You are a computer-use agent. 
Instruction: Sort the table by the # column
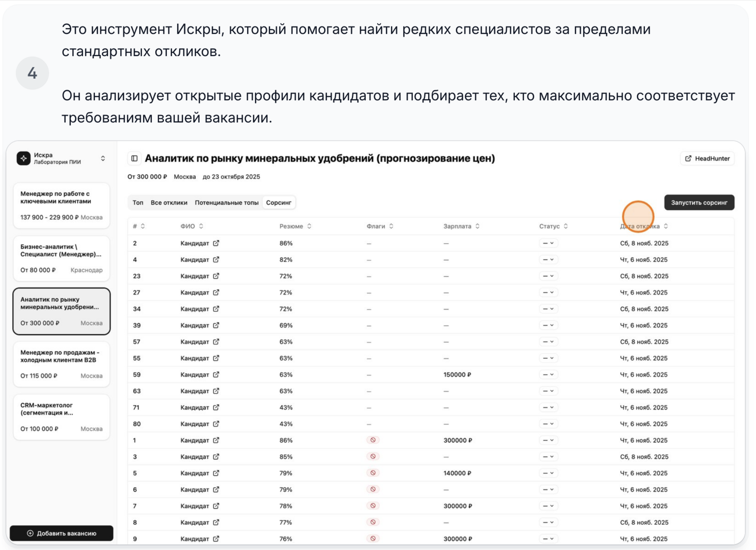(x=139, y=226)
